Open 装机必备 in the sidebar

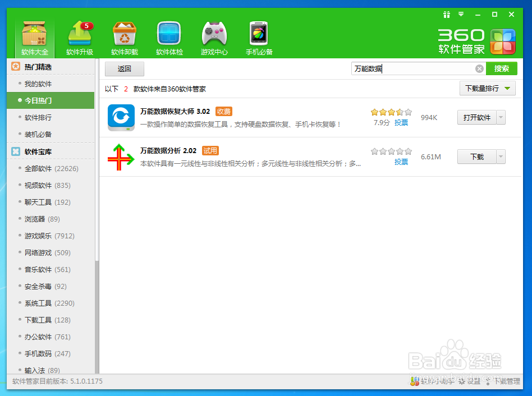click(x=51, y=134)
